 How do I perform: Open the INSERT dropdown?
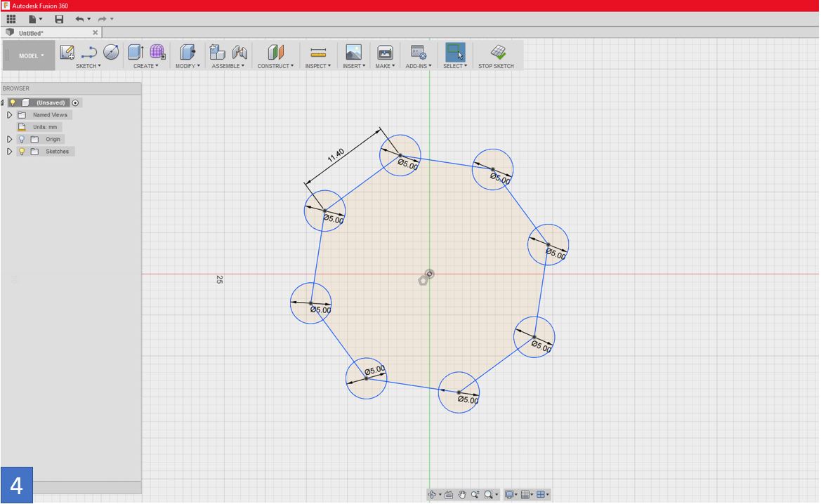[x=354, y=66]
